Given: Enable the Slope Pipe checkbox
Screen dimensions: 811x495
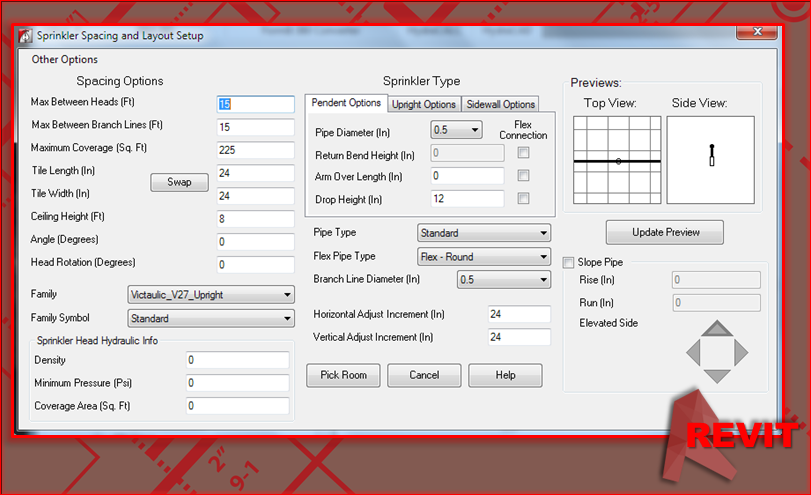Looking at the screenshot, I should point(569,262).
